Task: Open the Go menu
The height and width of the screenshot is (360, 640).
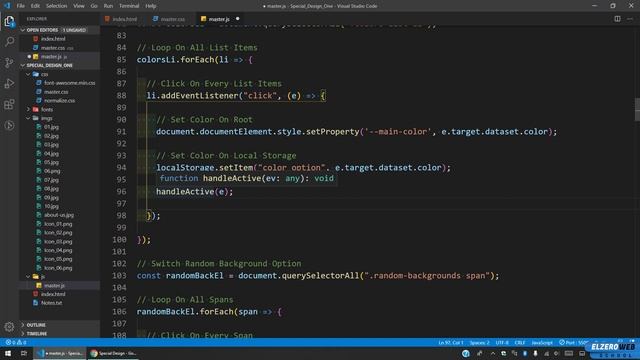Action: pyautogui.click(x=94, y=6)
